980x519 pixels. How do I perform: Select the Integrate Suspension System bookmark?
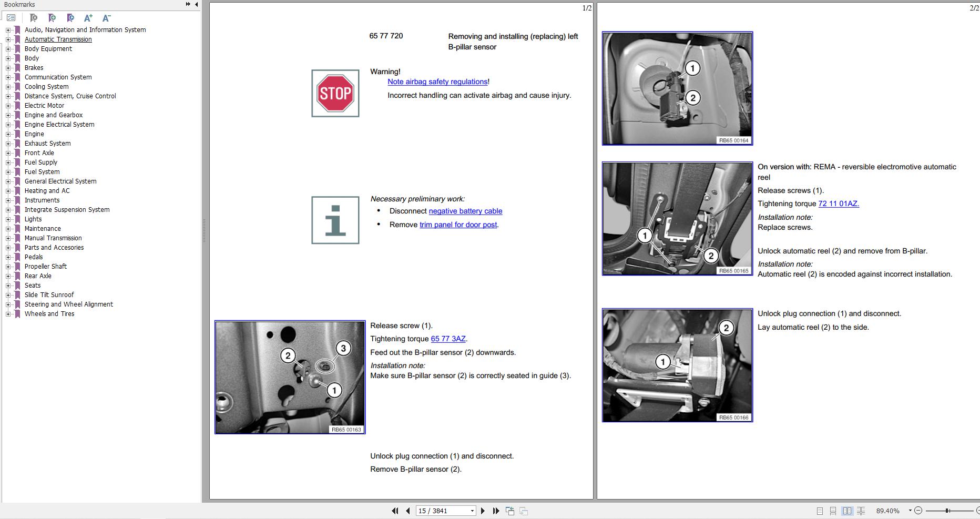67,210
